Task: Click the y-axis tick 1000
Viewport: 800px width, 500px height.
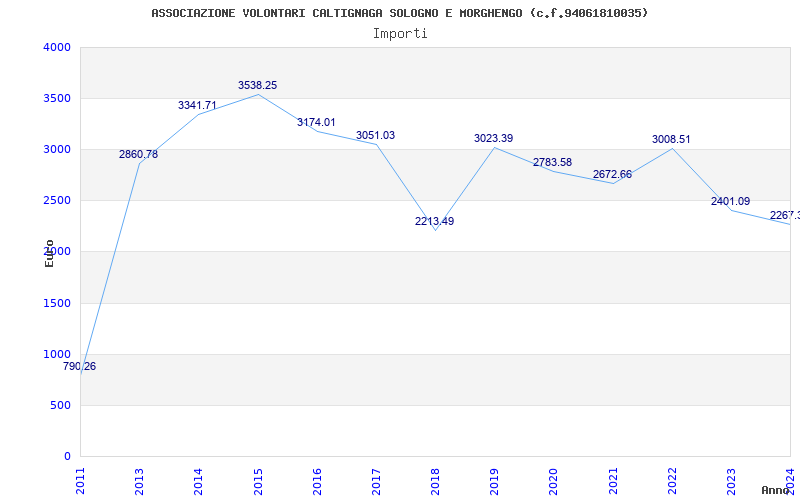Action: click(x=57, y=355)
